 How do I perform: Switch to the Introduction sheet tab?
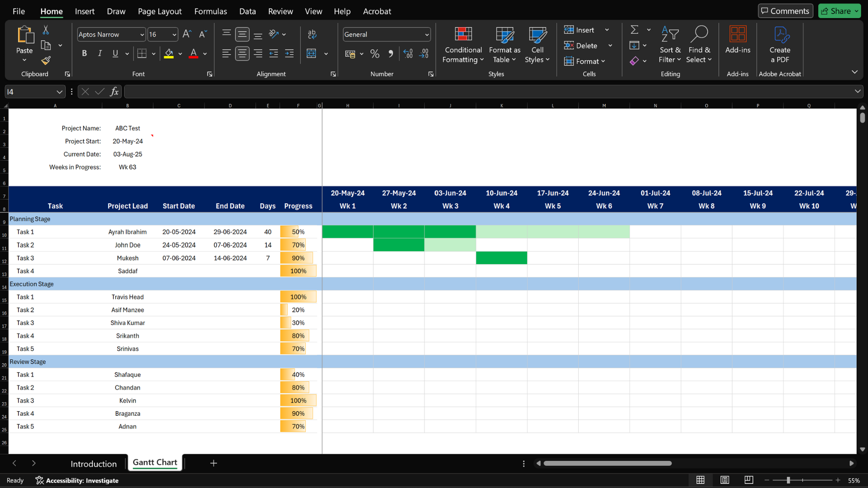[x=94, y=464]
